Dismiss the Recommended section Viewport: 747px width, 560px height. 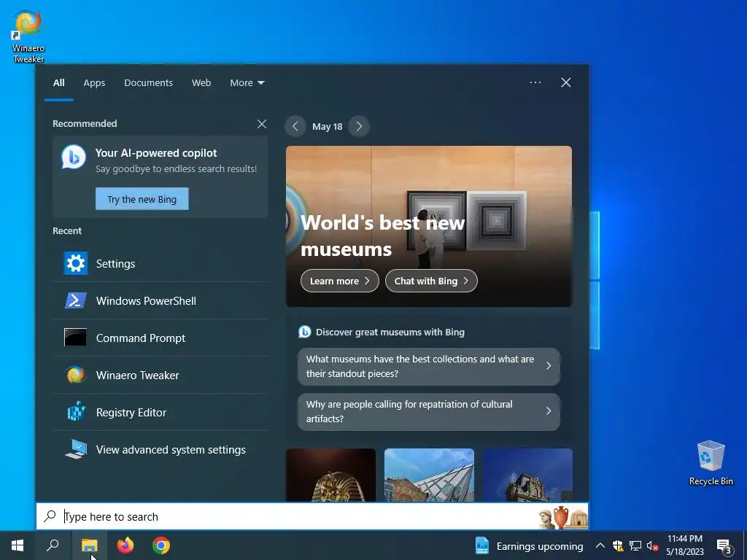pos(262,124)
